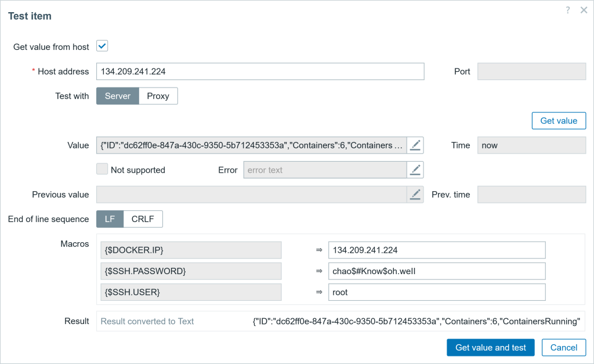
Task: Click into the Host address field
Action: 260,71
